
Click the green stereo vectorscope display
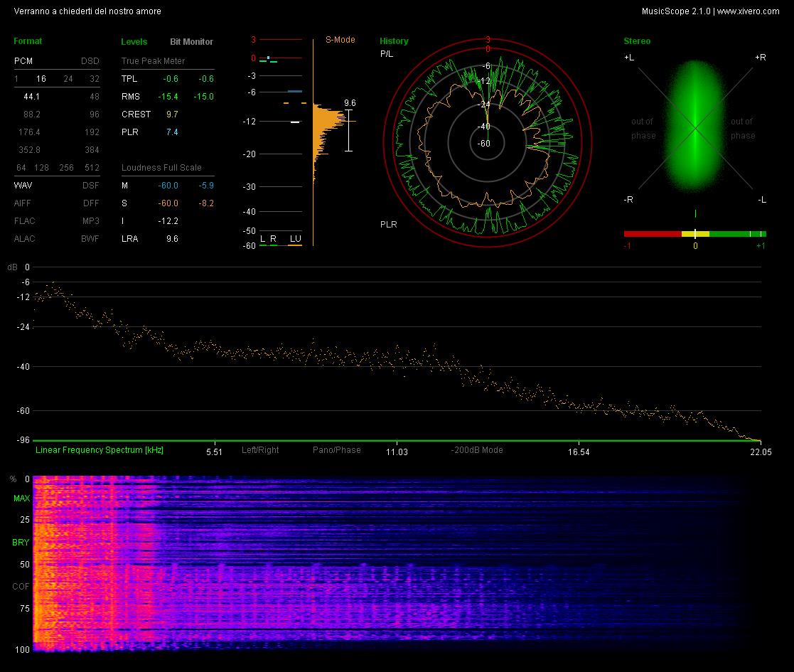[696, 127]
